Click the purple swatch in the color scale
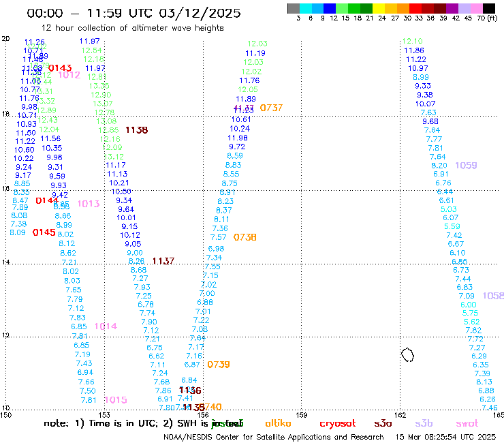Viewport: 504px width, 443px height. [452, 8]
